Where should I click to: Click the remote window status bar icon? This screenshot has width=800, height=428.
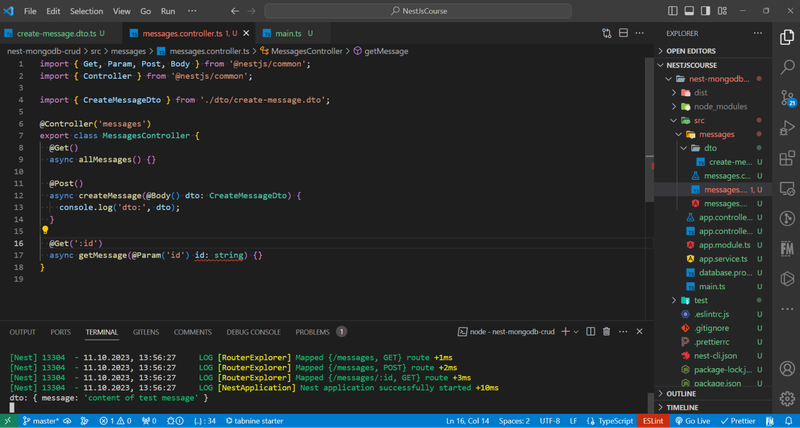coord(8,421)
